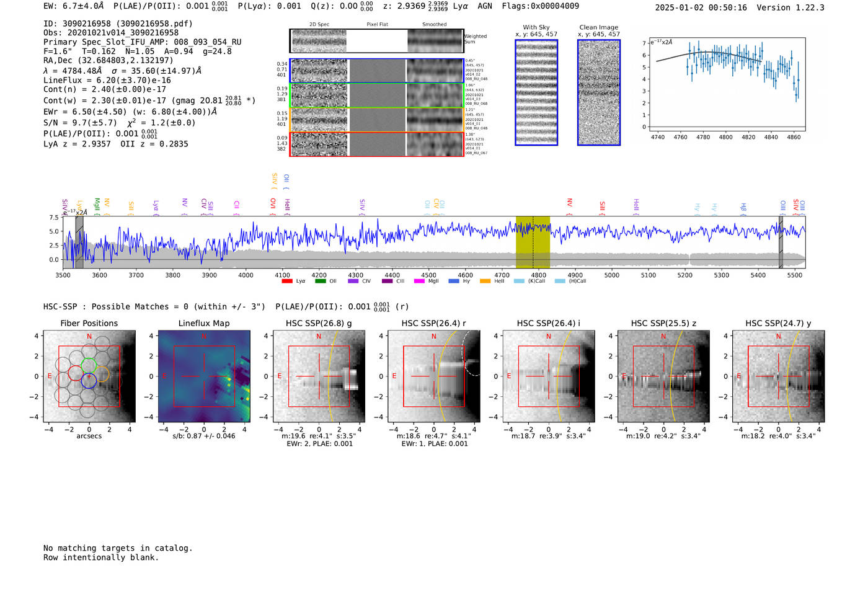The image size is (868, 591).
Task: Click the 'Pixel Flat' column header
Action: point(377,25)
